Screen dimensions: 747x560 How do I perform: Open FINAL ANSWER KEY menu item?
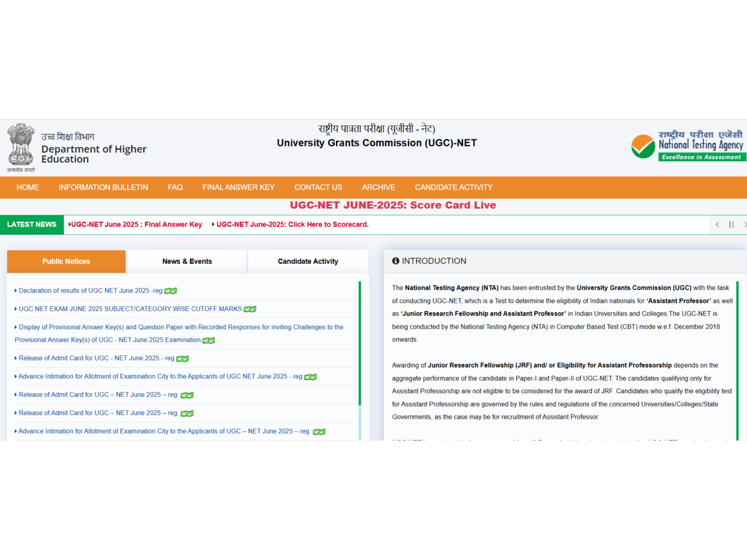pos(238,187)
